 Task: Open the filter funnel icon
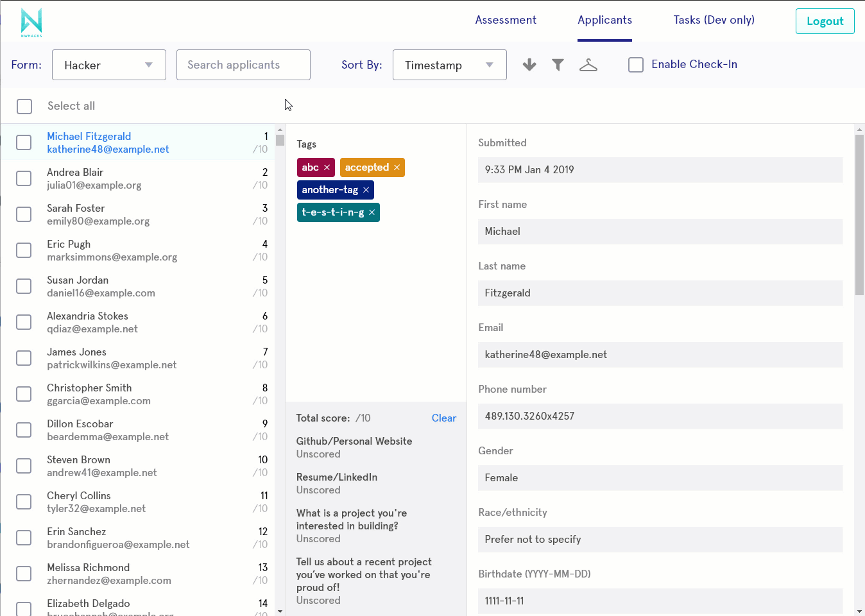tap(558, 65)
